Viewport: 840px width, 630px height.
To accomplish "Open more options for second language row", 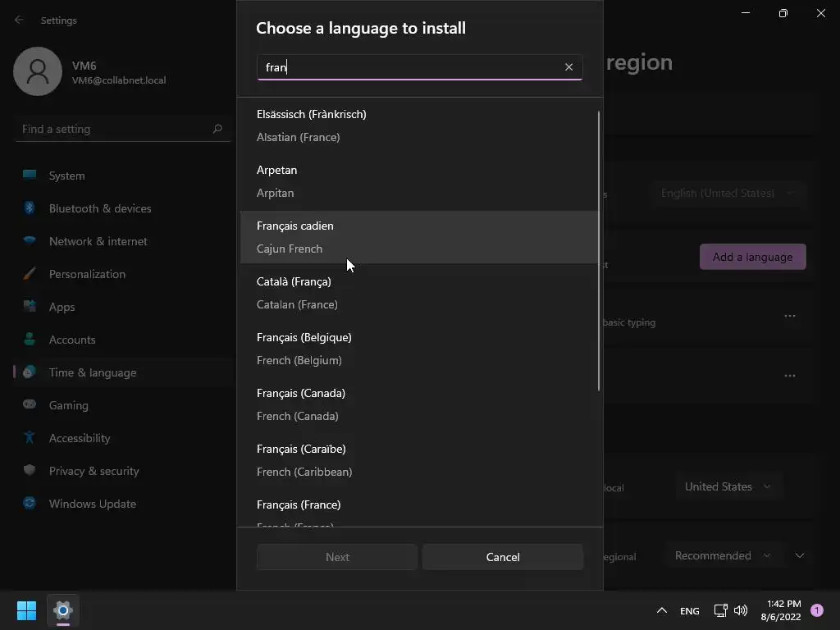I will point(790,376).
